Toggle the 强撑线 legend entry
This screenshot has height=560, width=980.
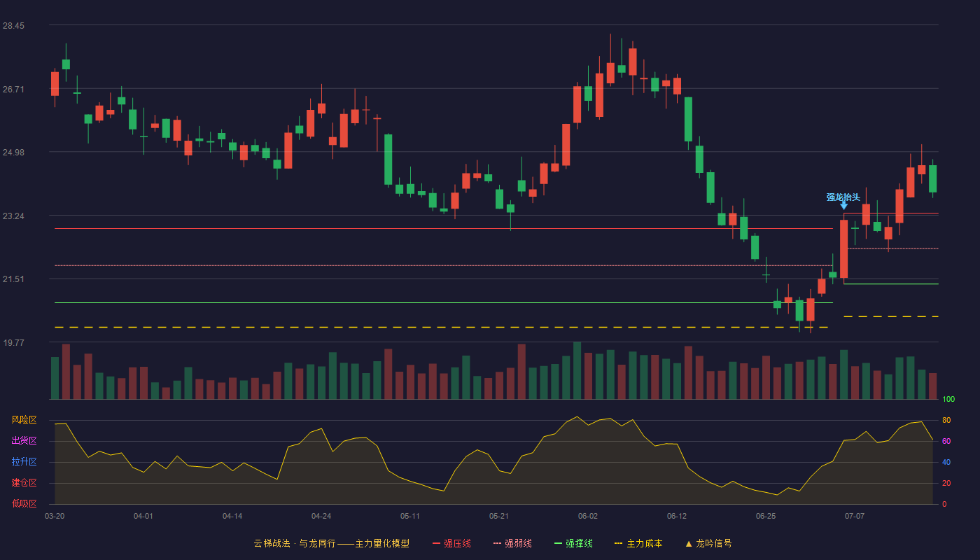[x=573, y=543]
